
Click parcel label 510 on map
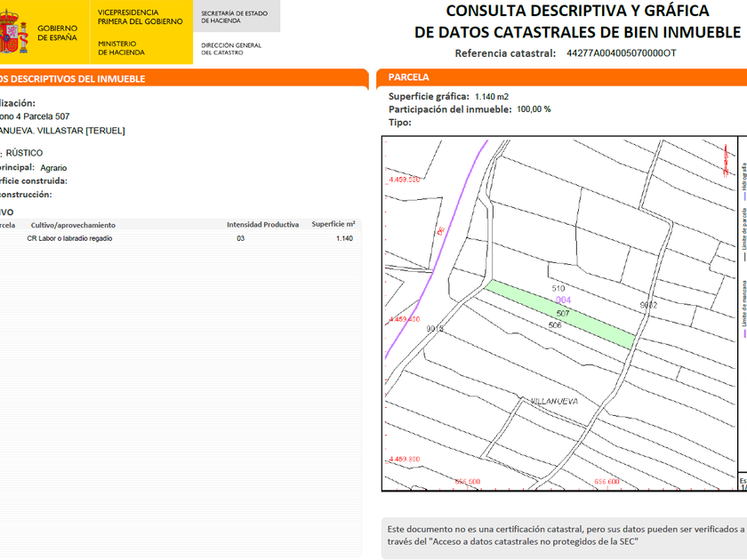pyautogui.click(x=558, y=288)
